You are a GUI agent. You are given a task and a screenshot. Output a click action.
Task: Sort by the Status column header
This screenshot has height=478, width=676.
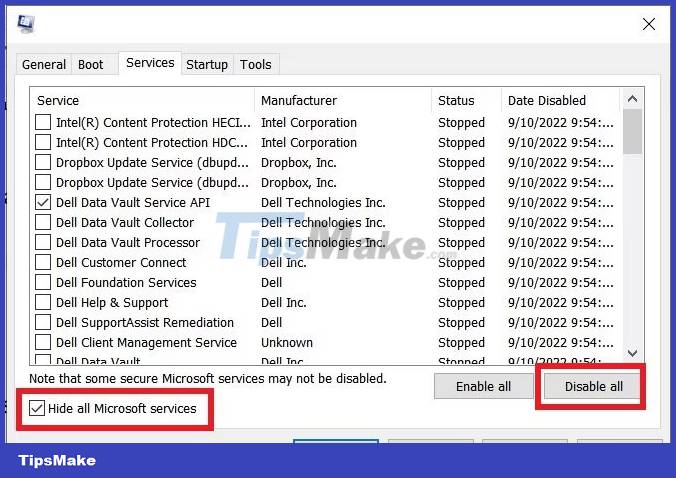click(467, 100)
